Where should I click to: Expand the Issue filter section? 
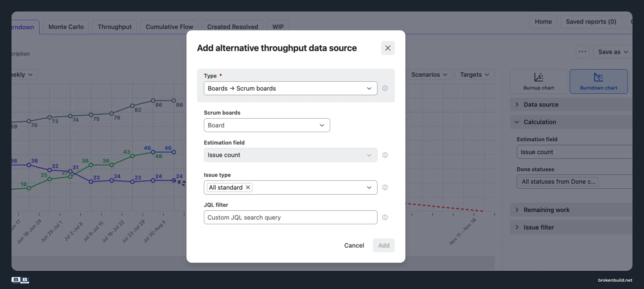571,227
